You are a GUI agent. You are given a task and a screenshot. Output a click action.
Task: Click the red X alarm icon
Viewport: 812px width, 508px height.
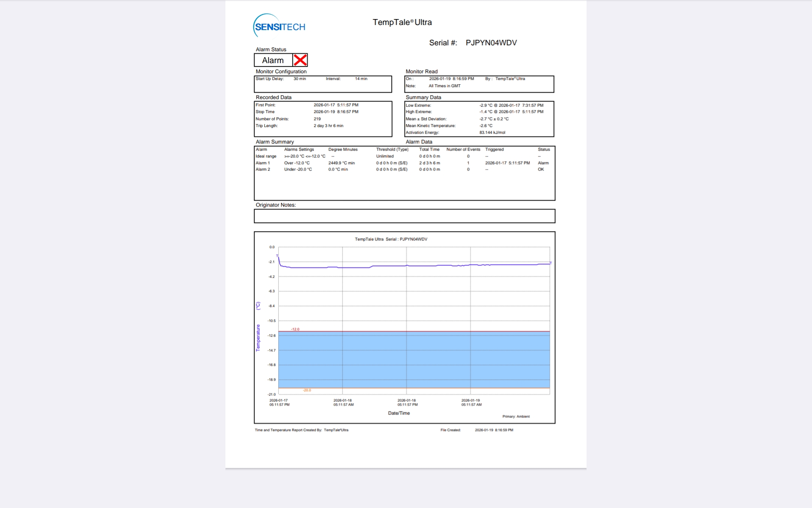(300, 60)
